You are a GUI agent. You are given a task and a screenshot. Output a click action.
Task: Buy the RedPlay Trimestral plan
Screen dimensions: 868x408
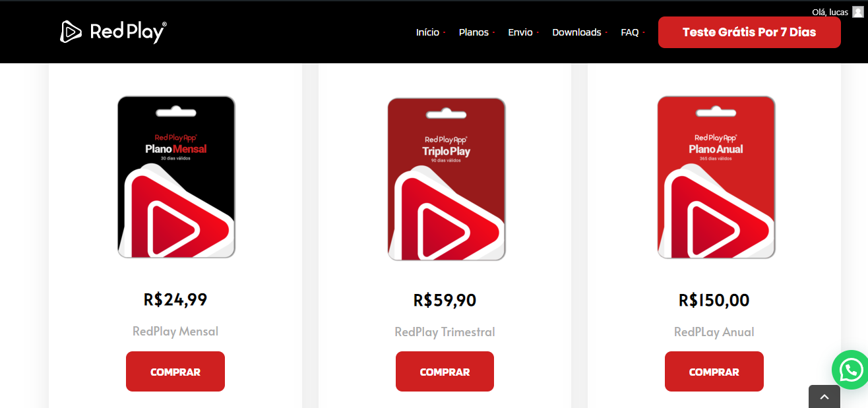[x=445, y=372]
